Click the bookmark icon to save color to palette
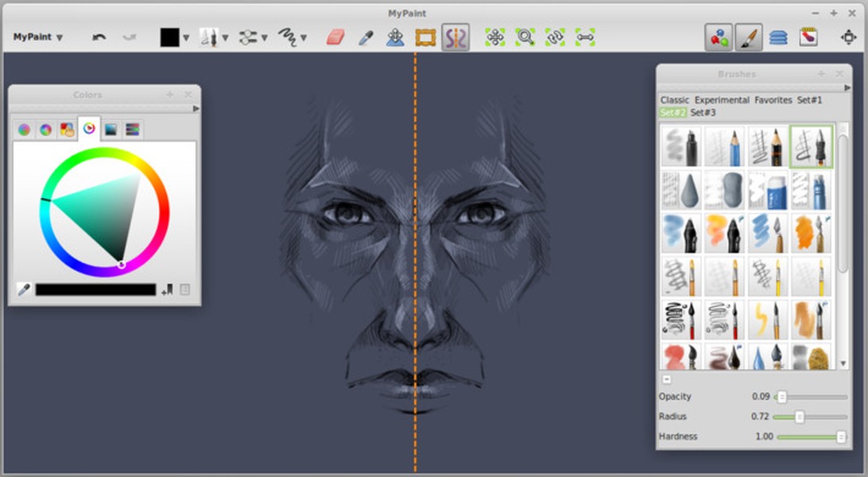This screenshot has width=868, height=477. click(167, 290)
